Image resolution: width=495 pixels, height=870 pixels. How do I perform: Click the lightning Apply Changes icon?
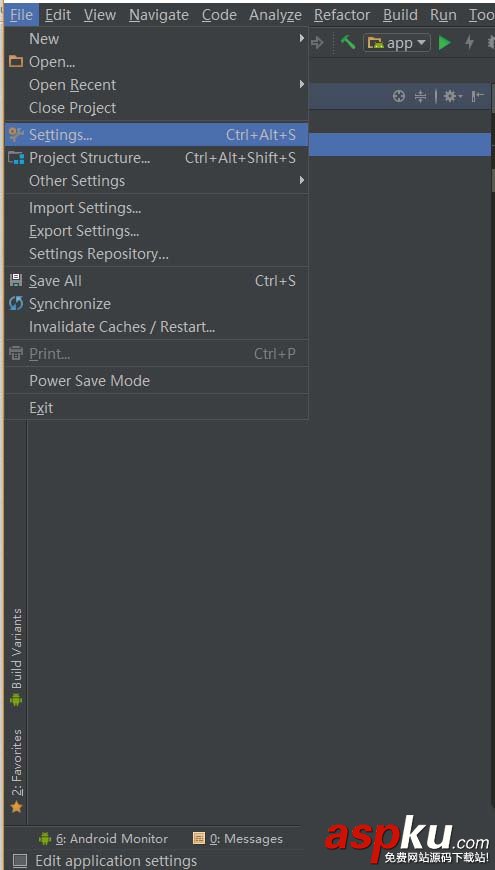tap(469, 43)
